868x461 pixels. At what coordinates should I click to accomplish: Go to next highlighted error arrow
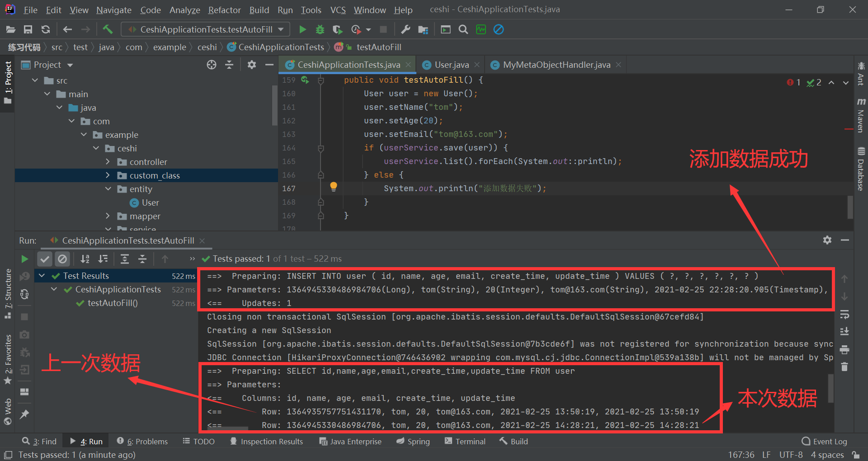tap(845, 83)
